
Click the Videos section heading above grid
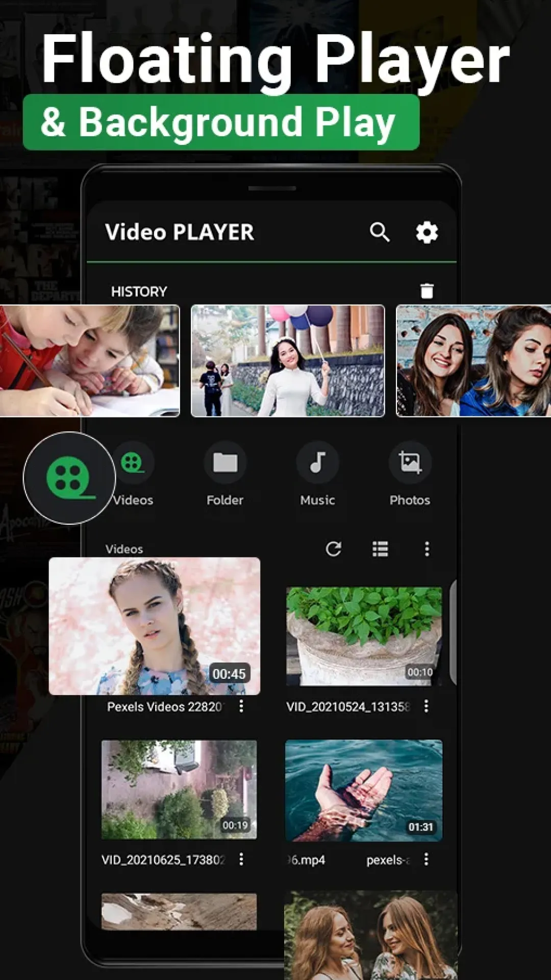(124, 549)
